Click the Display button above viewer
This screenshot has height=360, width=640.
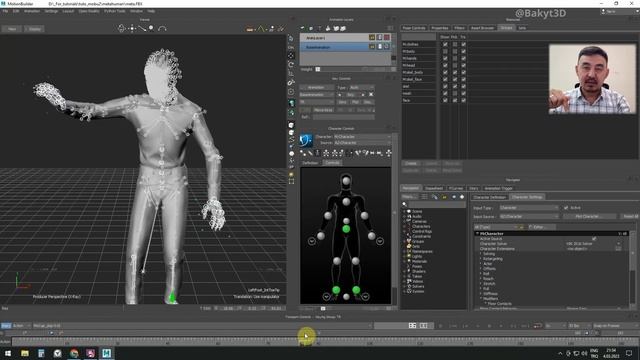(x=35, y=29)
